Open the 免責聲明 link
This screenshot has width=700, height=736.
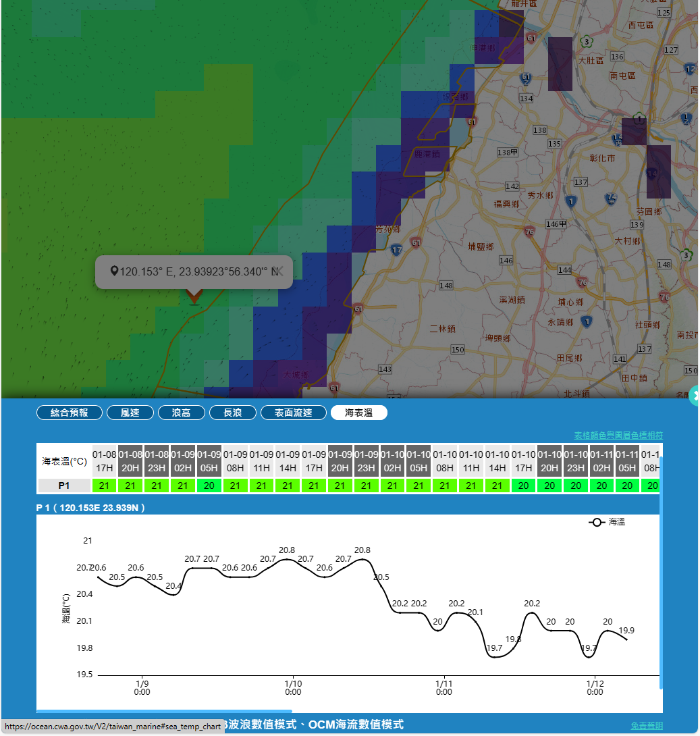click(x=646, y=725)
